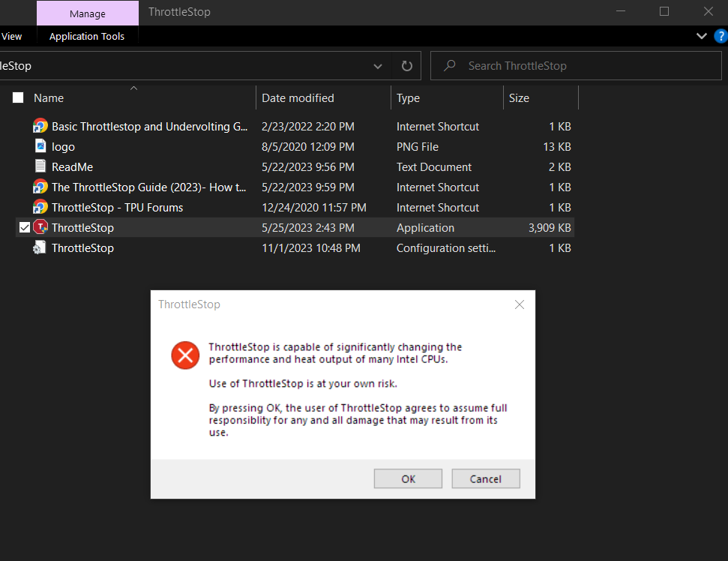Viewport: 728px width, 561px height.
Task: Click the search magnifier icon
Action: [x=449, y=65]
